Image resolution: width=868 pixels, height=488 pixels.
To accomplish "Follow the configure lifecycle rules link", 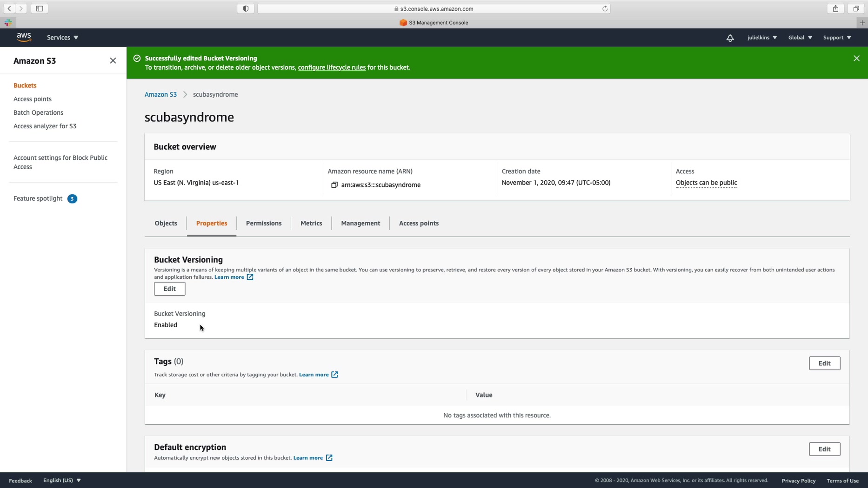I will click(x=332, y=68).
